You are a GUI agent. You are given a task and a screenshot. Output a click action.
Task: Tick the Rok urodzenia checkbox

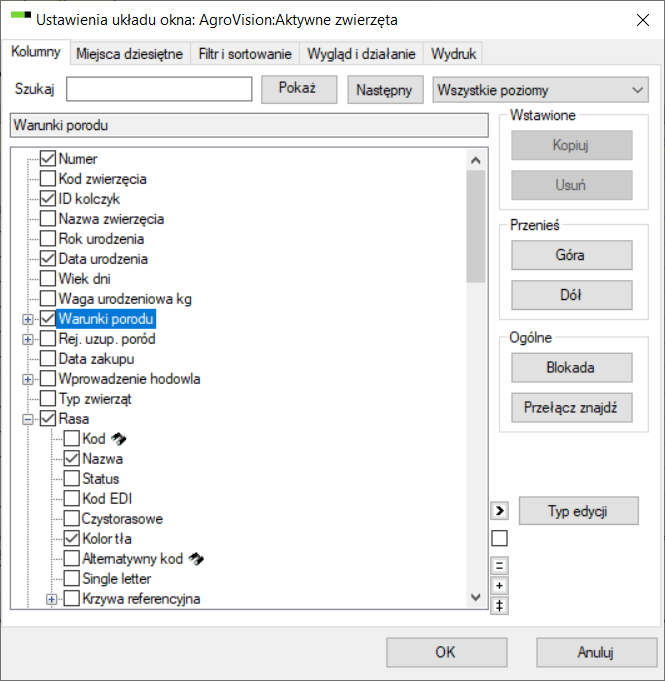[x=48, y=238]
